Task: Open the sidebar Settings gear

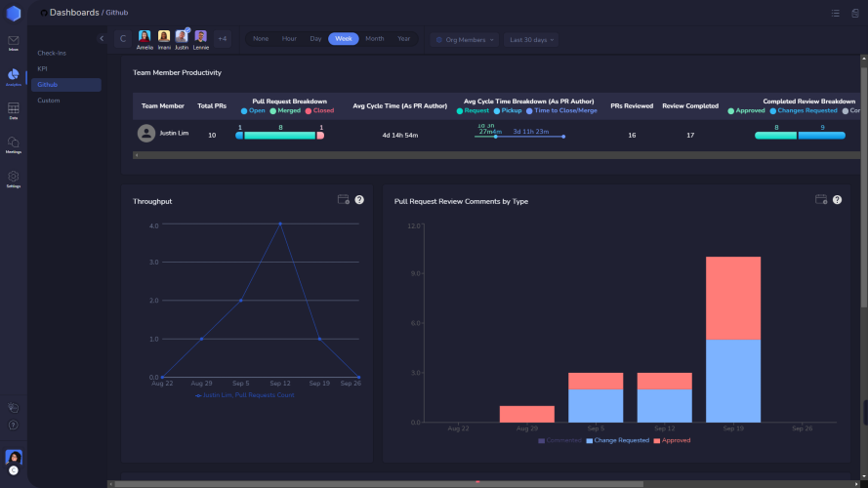Action: pos(14,180)
